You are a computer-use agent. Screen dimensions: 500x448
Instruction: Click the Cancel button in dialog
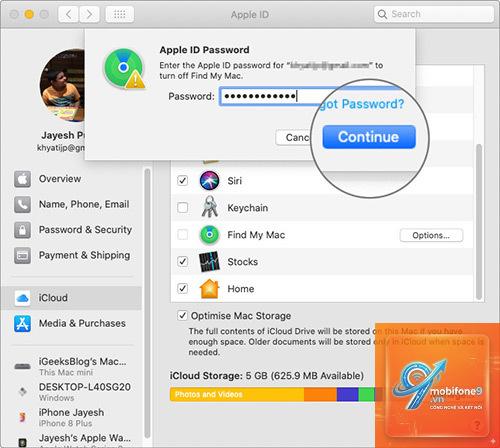tap(294, 137)
